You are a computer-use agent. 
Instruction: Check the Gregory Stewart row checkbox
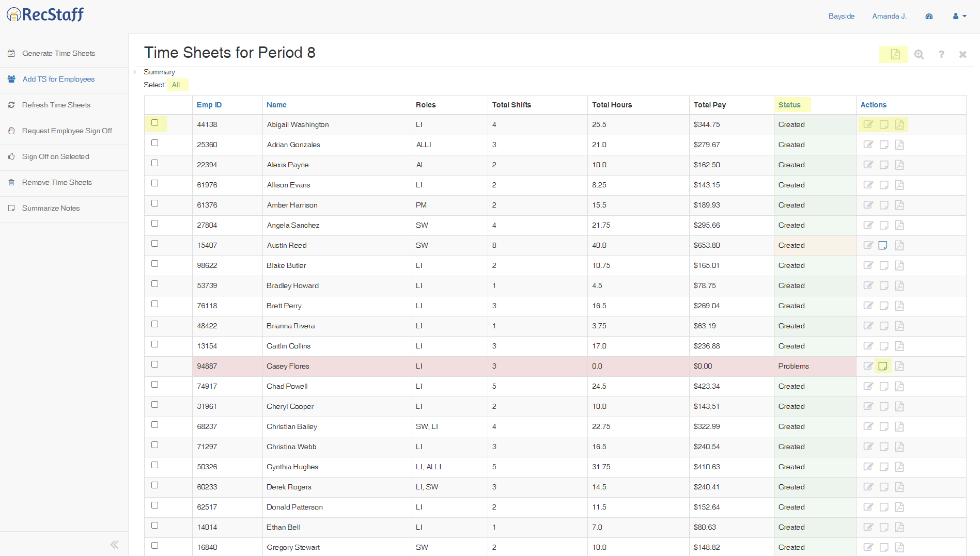(154, 546)
